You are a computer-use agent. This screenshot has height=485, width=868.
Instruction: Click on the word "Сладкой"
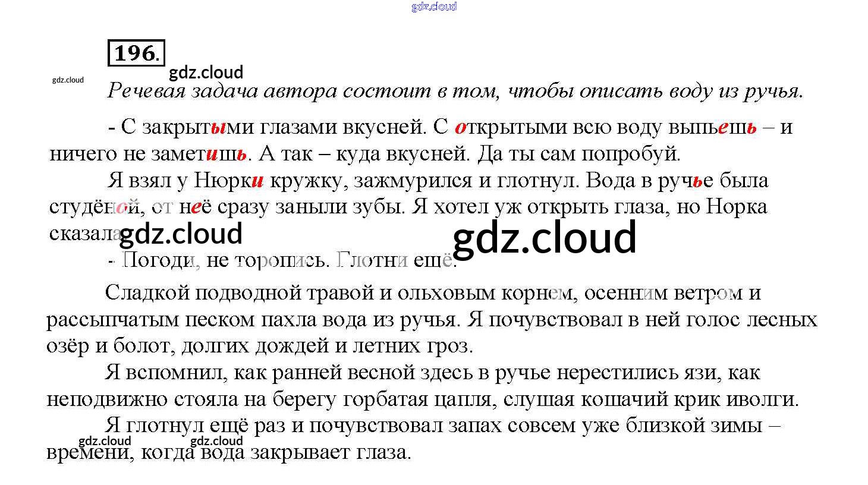tap(147, 292)
